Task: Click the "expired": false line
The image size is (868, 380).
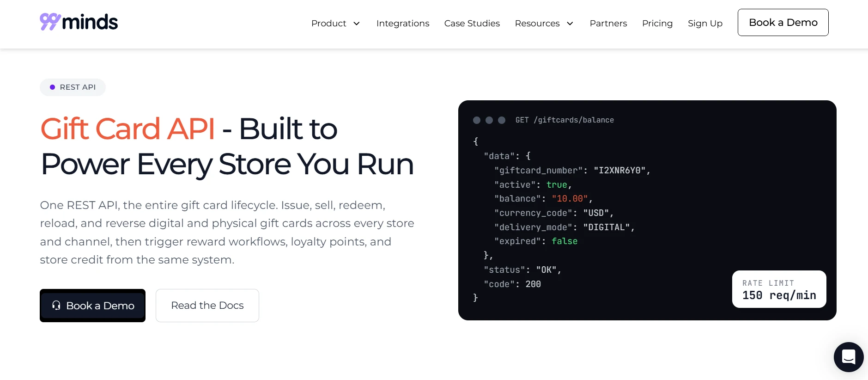Action: tap(536, 241)
